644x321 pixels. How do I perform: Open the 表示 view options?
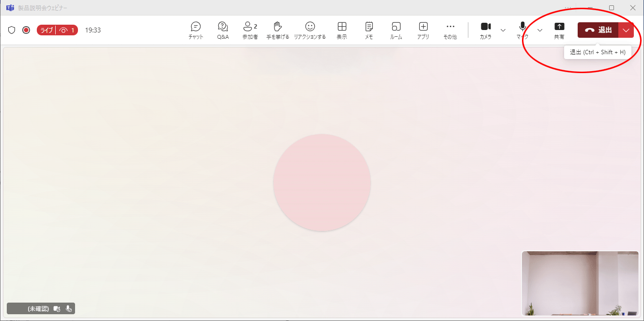click(x=342, y=30)
